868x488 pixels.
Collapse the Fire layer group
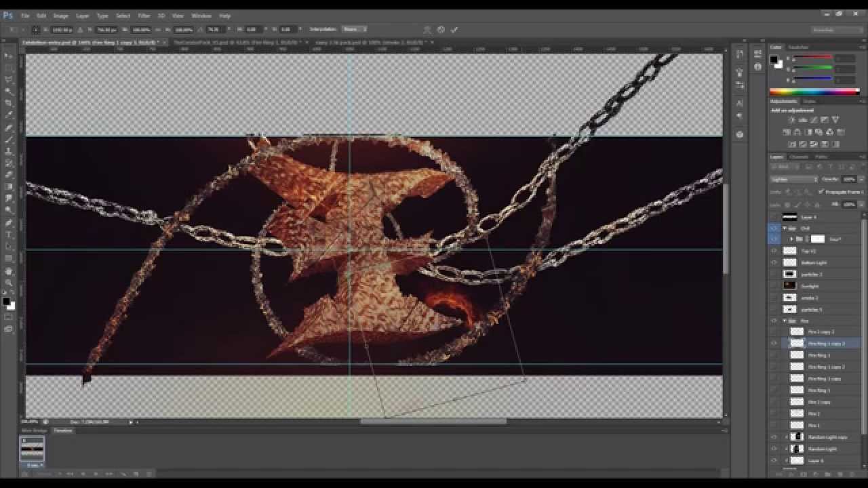coord(785,321)
